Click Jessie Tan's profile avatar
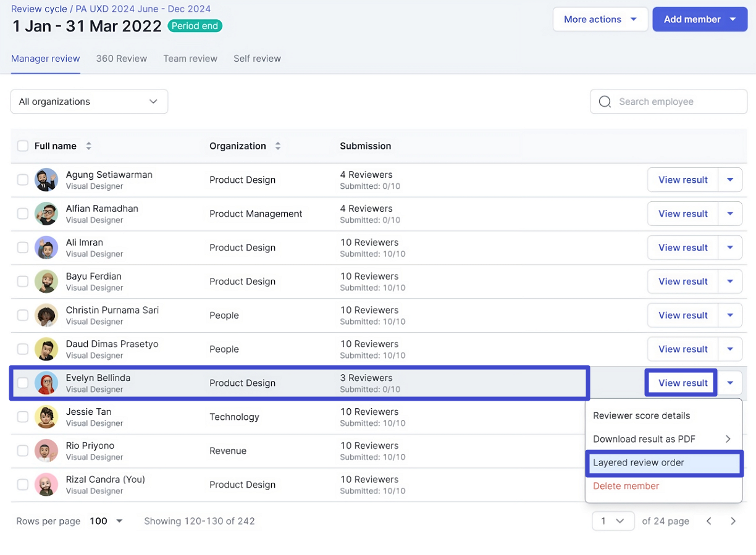The width and height of the screenshot is (756, 555). click(x=46, y=417)
